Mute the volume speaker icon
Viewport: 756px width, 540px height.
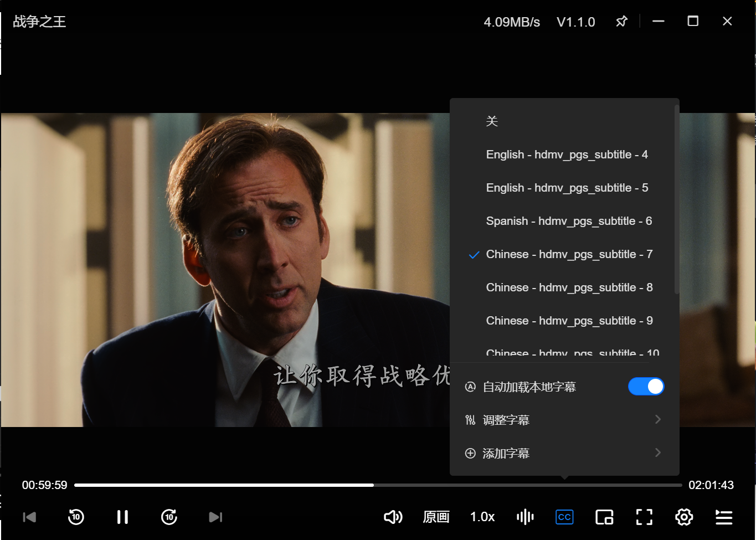click(x=393, y=517)
